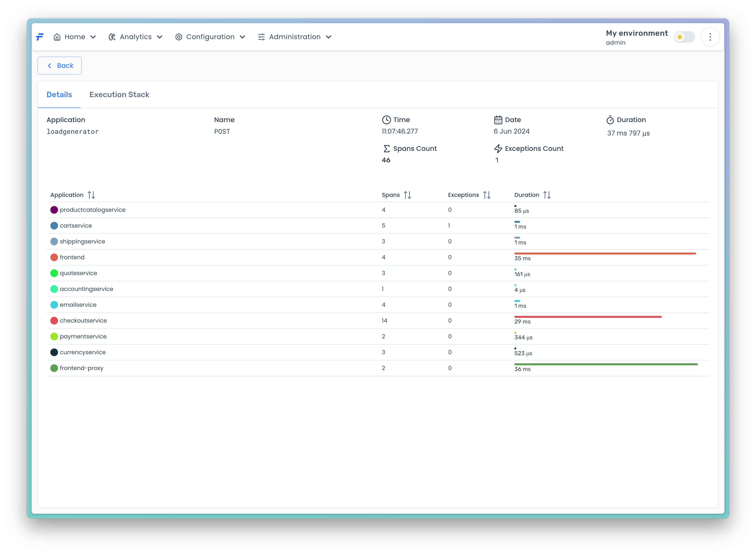
Task: Select the Details tab
Action: pos(59,94)
